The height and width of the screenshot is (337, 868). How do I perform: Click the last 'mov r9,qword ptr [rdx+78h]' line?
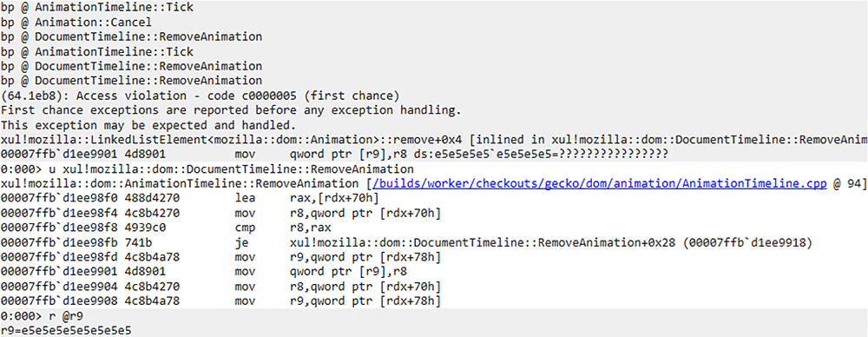[x=221, y=301]
